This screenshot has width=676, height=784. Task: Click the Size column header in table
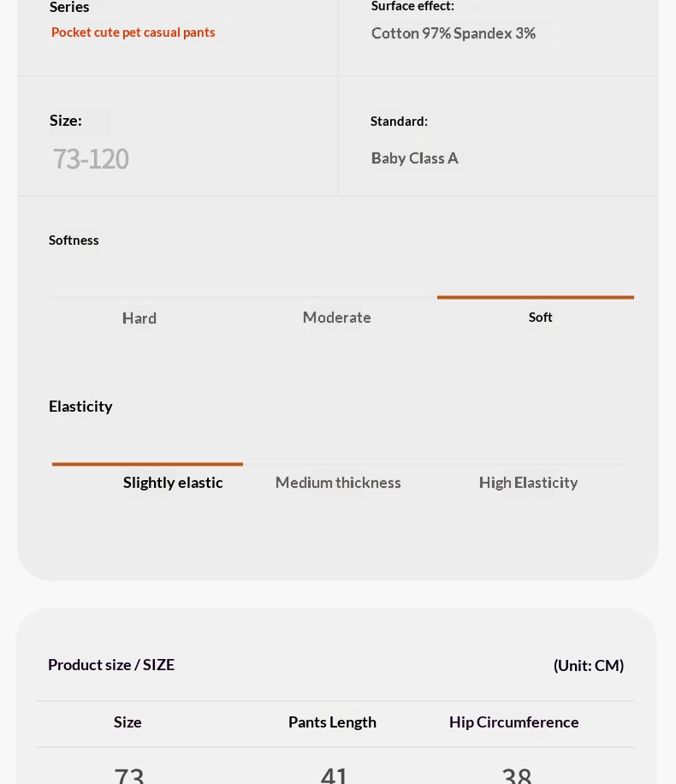[127, 722]
